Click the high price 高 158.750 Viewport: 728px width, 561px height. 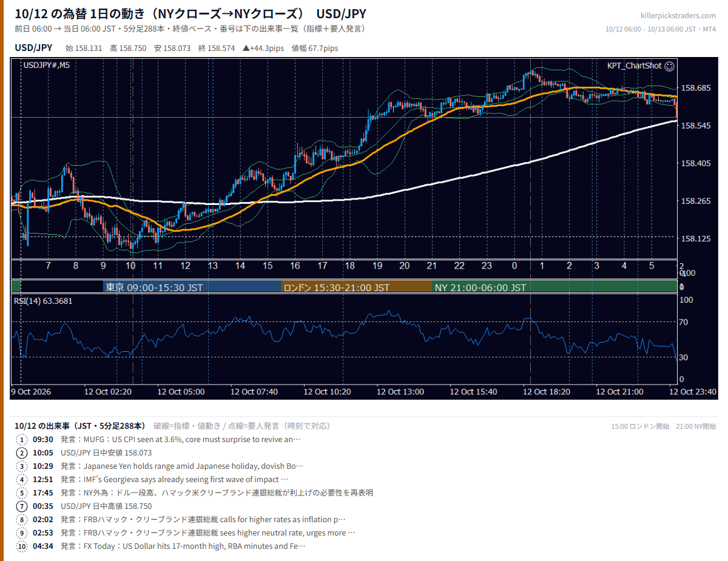[128, 48]
